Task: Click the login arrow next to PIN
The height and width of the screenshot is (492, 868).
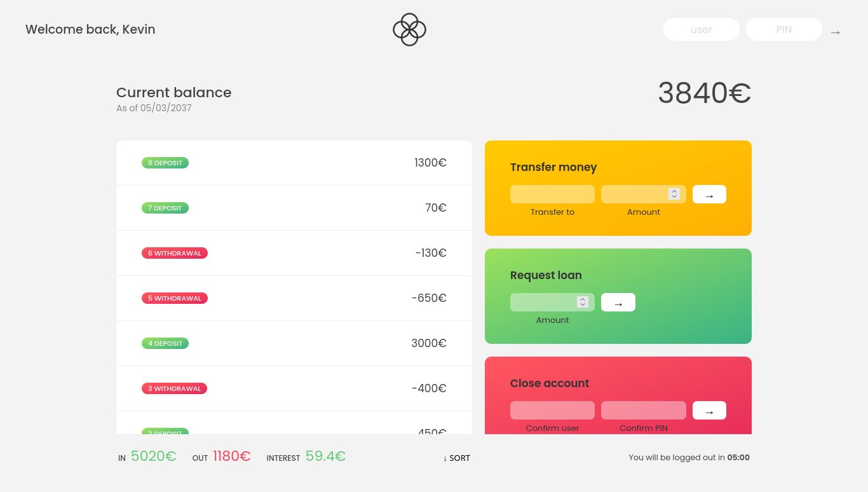Action: (836, 32)
